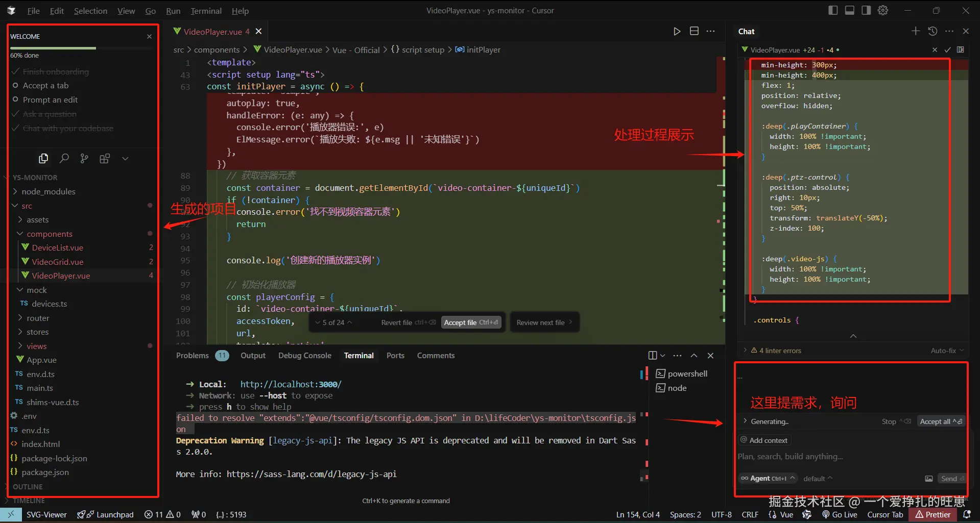Accept VideoPlayer.vue changes with checkmark icon
The height and width of the screenshot is (523, 980).
[x=947, y=49]
